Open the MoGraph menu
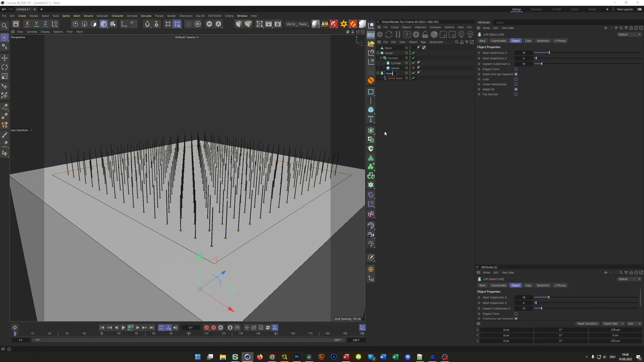 (102, 16)
